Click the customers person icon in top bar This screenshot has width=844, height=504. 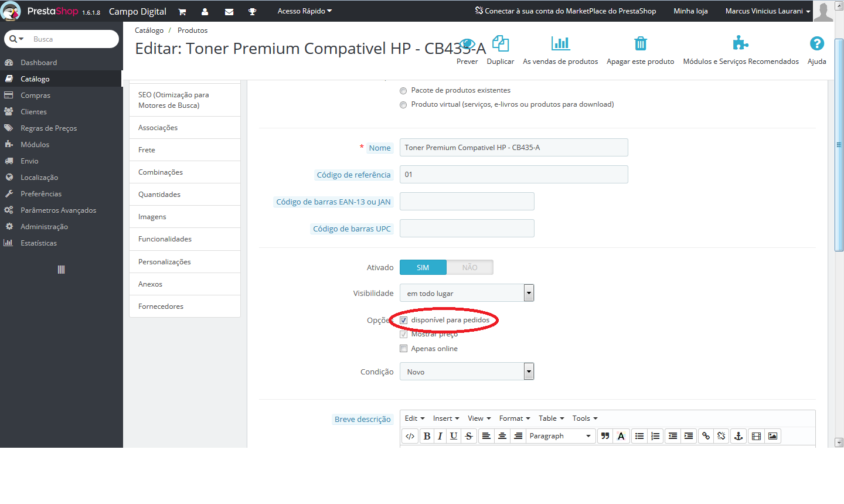pos(205,12)
